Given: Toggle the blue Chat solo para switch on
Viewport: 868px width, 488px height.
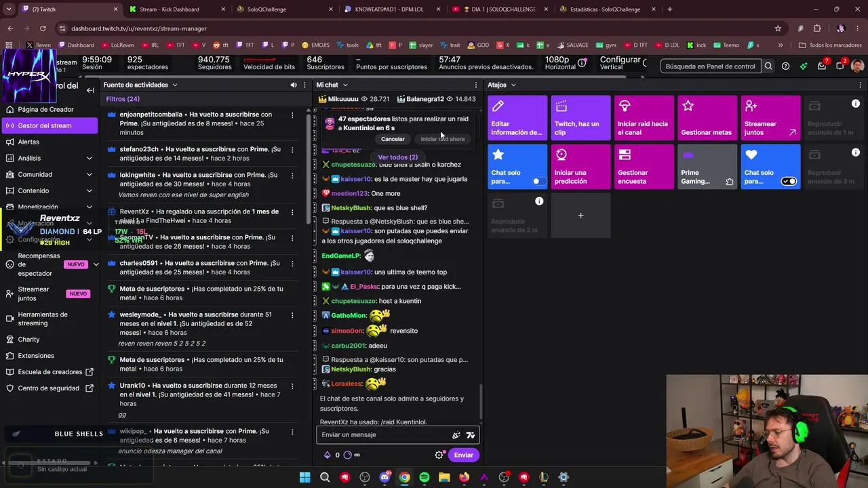Looking at the screenshot, I should pos(539,181).
